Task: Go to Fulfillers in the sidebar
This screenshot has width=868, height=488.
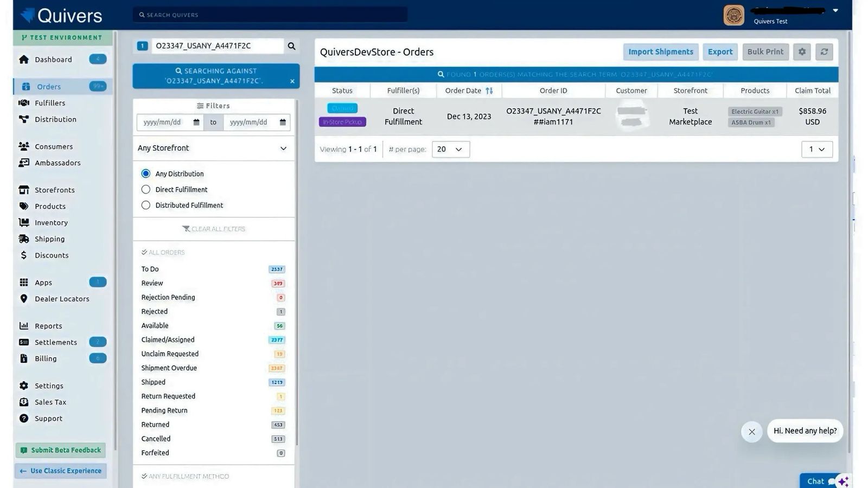Action: point(50,103)
